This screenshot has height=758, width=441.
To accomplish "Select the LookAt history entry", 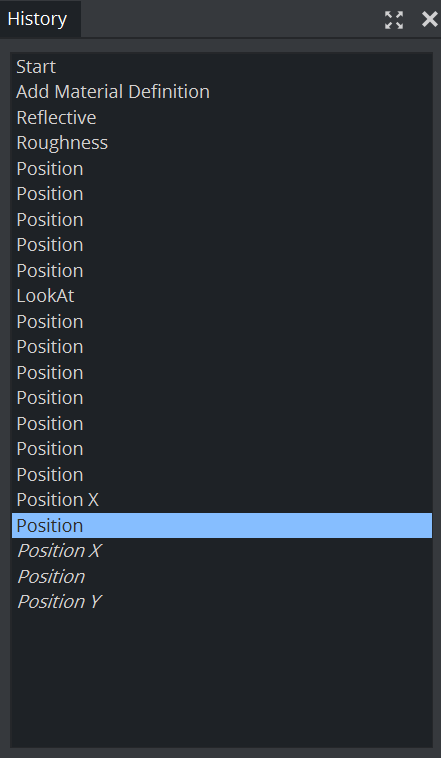I will click(x=221, y=296).
